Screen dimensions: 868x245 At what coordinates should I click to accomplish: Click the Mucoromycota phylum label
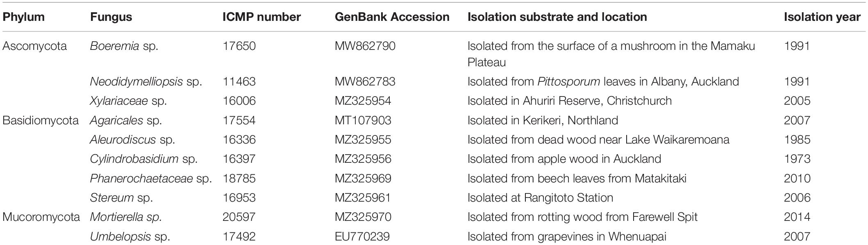(41, 217)
